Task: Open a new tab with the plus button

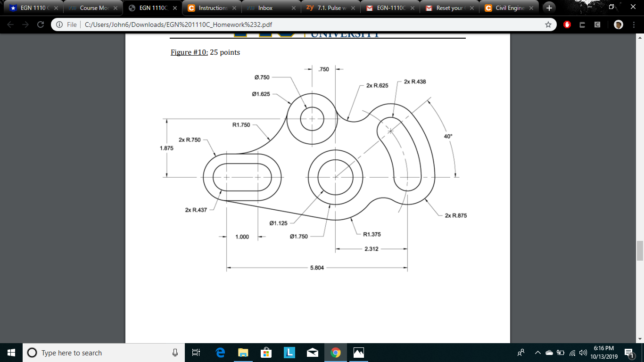Action: pyautogui.click(x=549, y=8)
